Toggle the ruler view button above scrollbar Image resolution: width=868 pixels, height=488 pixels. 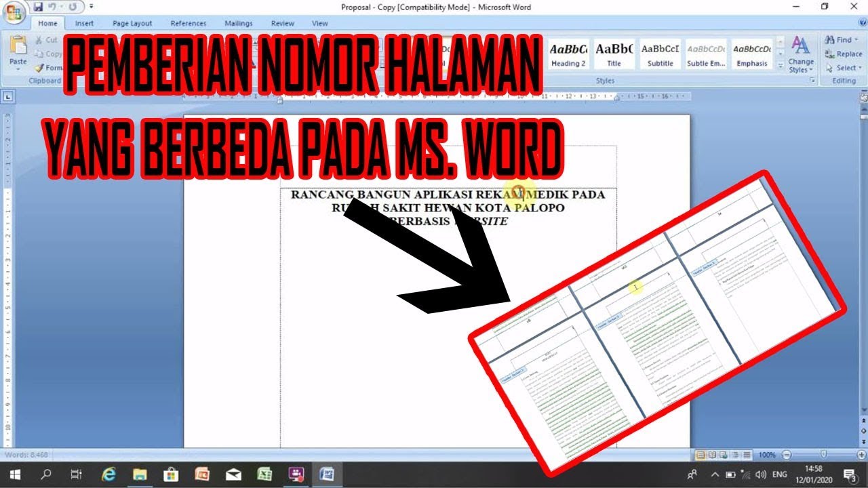pos(863,98)
